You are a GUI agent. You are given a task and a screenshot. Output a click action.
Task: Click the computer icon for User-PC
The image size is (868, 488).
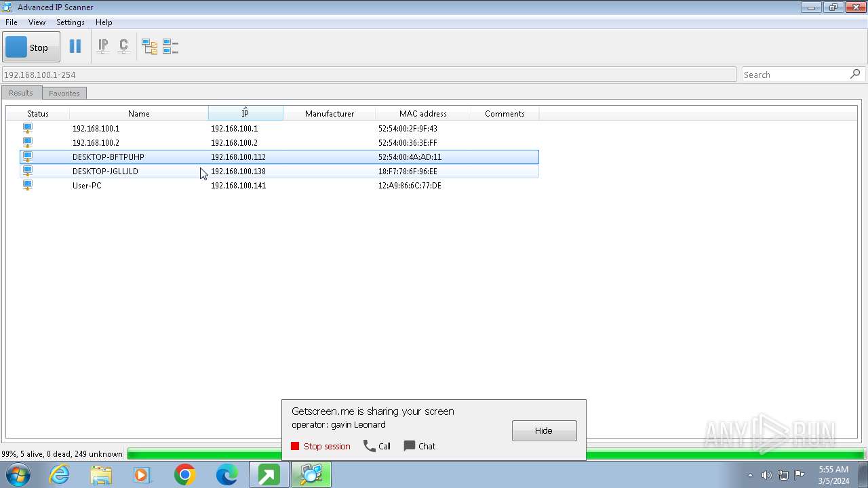pos(28,185)
